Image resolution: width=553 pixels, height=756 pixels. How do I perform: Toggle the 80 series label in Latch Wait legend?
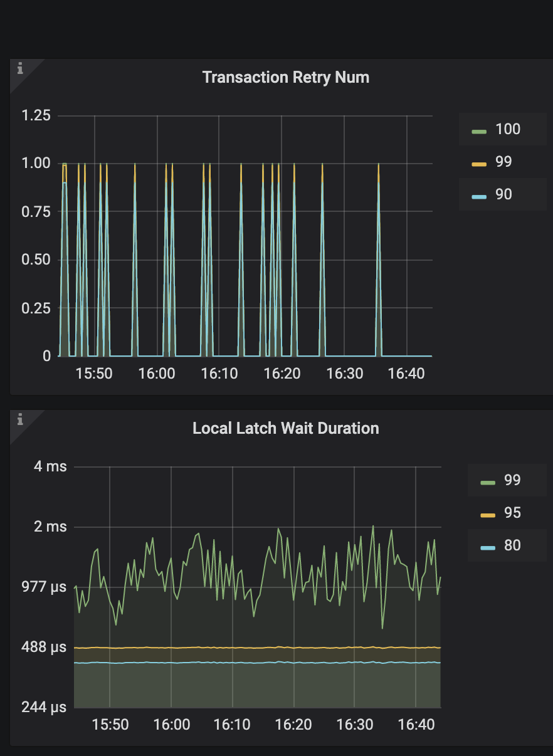[x=512, y=545]
